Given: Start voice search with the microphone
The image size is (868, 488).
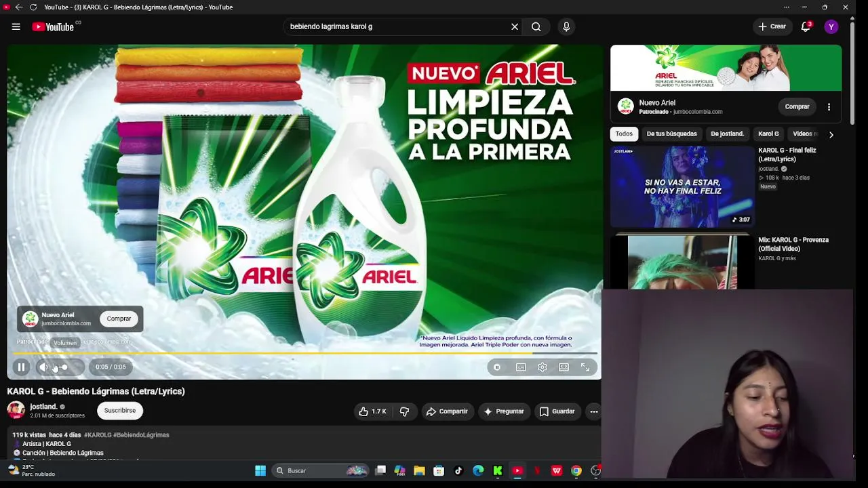Looking at the screenshot, I should 566,26.
